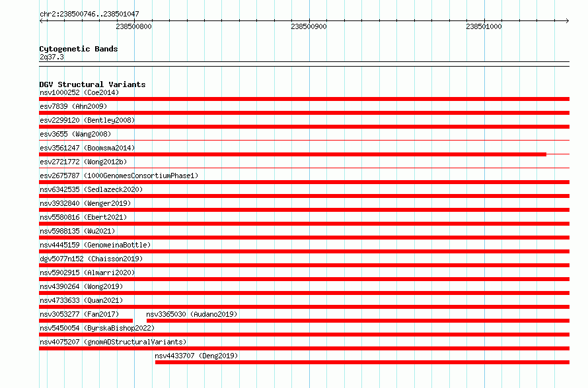The height and width of the screenshot is (388, 588).
Task: Click the nsv4733633 (Quan2021) label
Action: tap(81, 300)
